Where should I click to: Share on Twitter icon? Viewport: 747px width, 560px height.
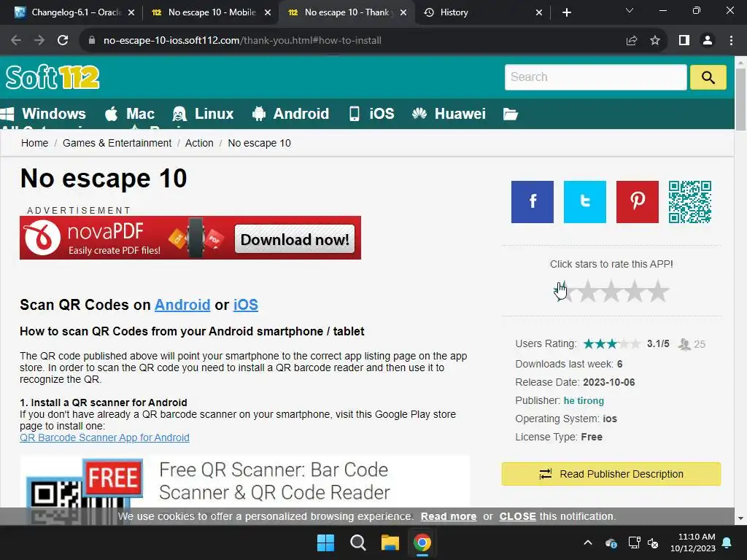coord(584,201)
